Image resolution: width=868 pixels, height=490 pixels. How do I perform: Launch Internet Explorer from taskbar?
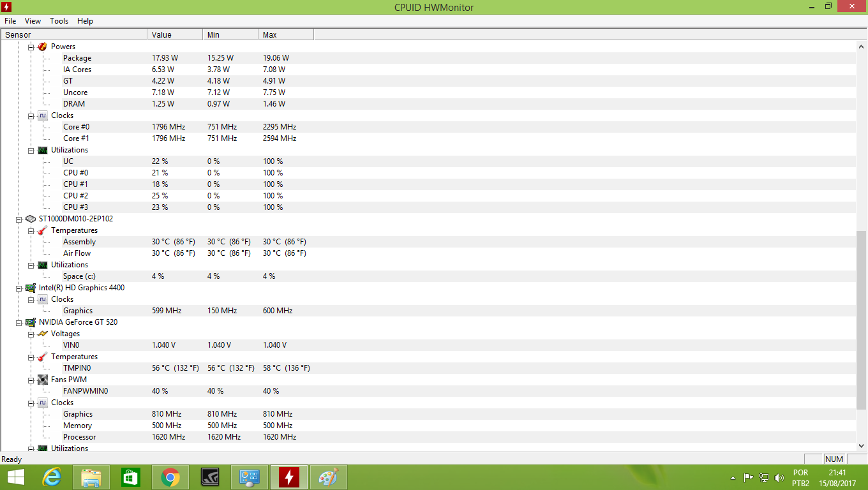52,477
